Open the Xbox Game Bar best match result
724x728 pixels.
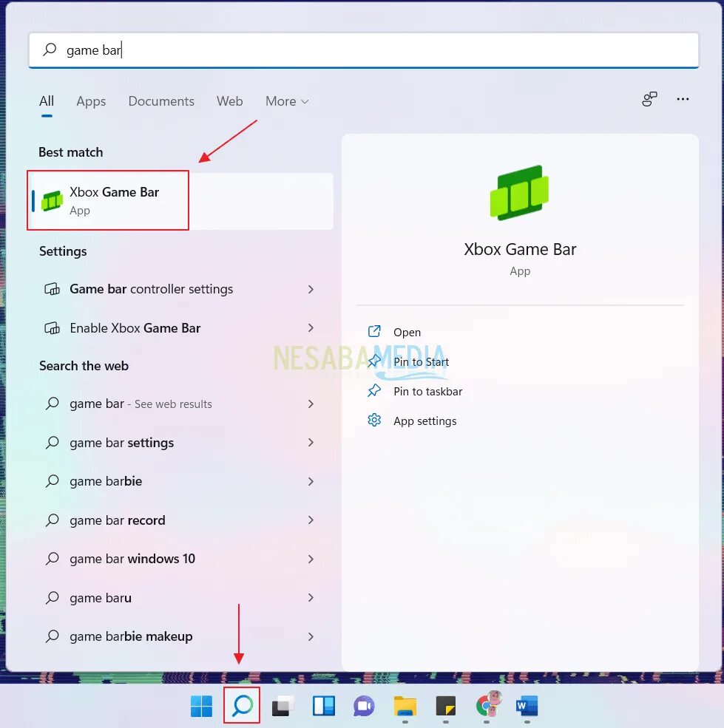[180, 201]
